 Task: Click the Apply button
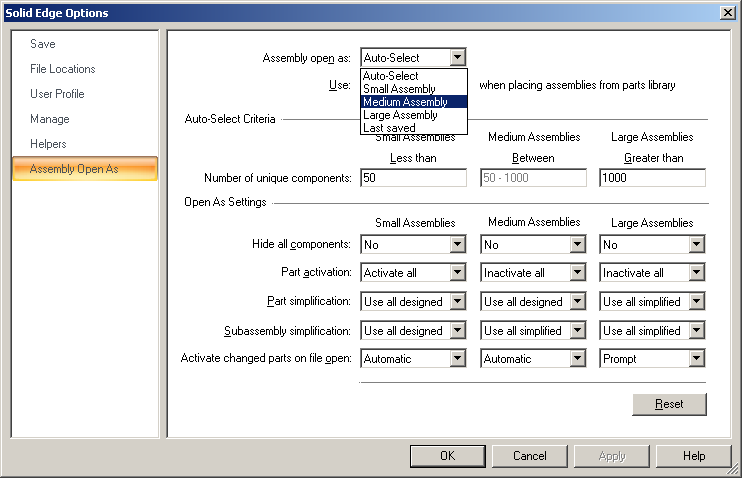pyautogui.click(x=612, y=456)
